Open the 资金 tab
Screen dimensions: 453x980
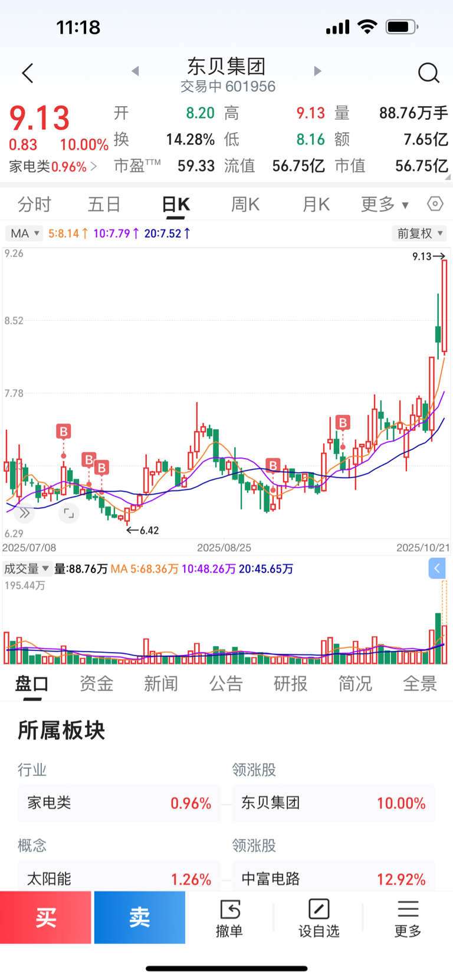97,684
